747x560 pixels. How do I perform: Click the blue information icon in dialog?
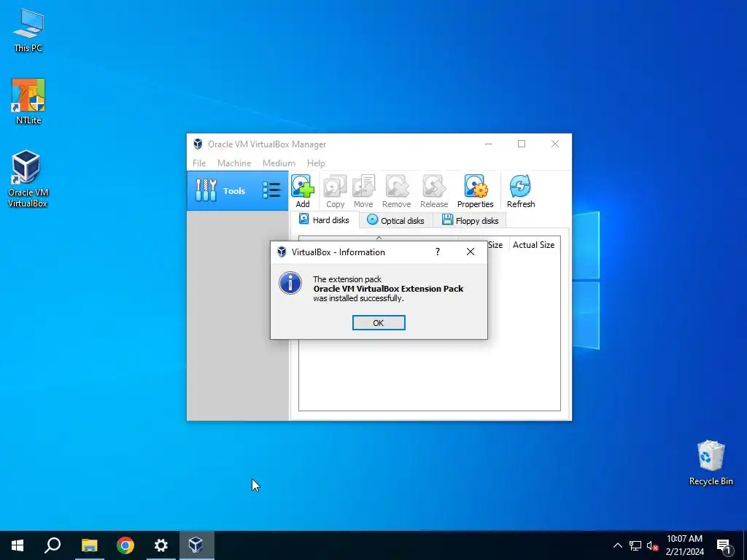click(x=290, y=283)
